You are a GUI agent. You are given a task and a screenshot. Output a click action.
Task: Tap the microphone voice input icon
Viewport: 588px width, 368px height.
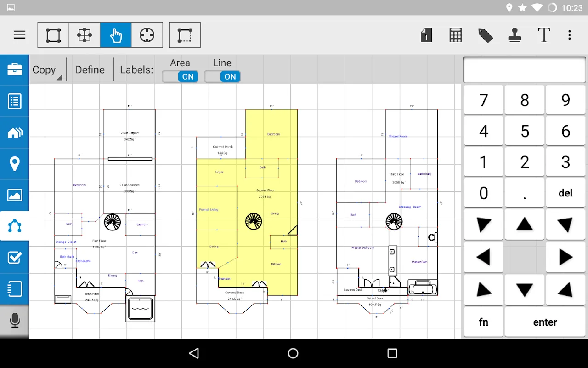(x=15, y=320)
